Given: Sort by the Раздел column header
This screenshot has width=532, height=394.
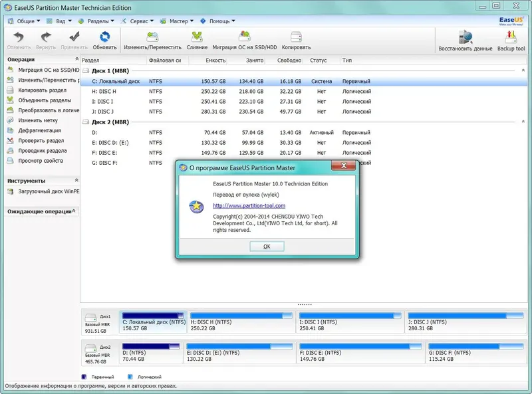Looking at the screenshot, I should [x=113, y=60].
